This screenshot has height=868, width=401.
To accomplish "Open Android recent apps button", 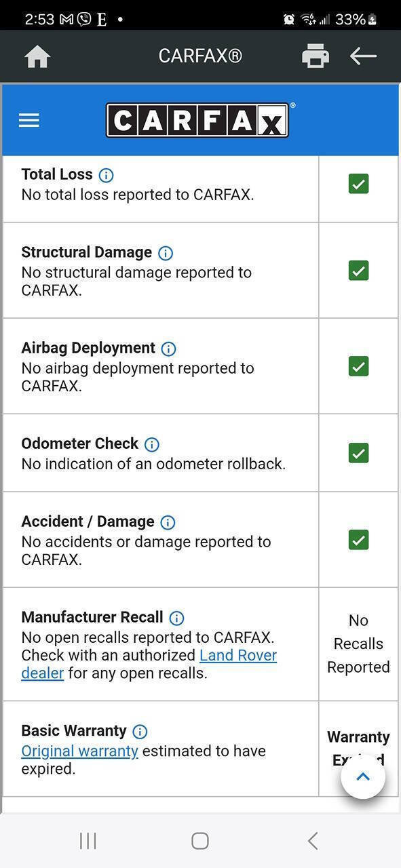I will coord(88,841).
